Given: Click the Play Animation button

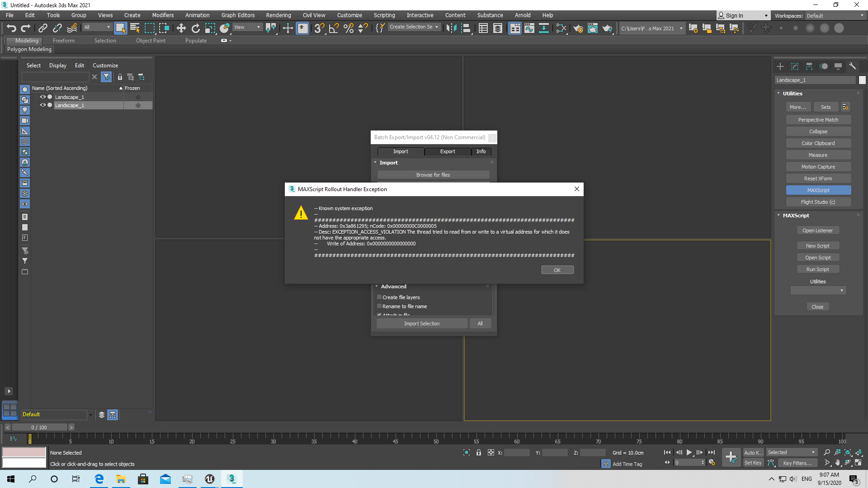Looking at the screenshot, I should [x=689, y=452].
